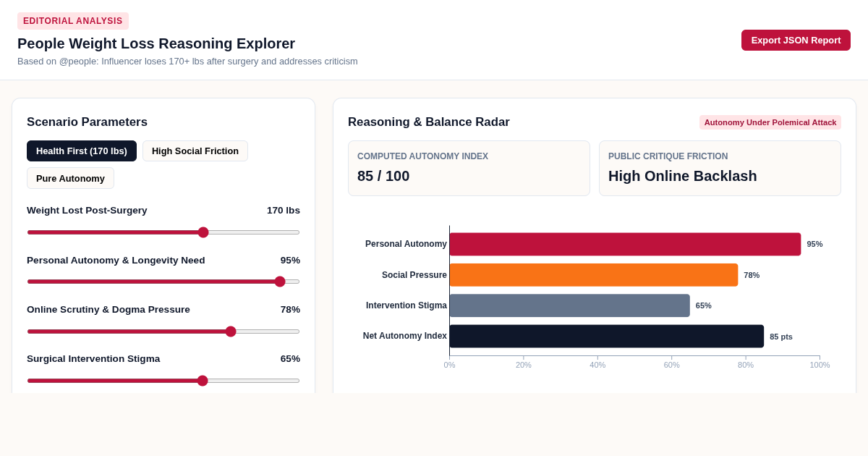This screenshot has height=456, width=868.
Task: Choose the High Social Friction scenario
Action: point(195,151)
